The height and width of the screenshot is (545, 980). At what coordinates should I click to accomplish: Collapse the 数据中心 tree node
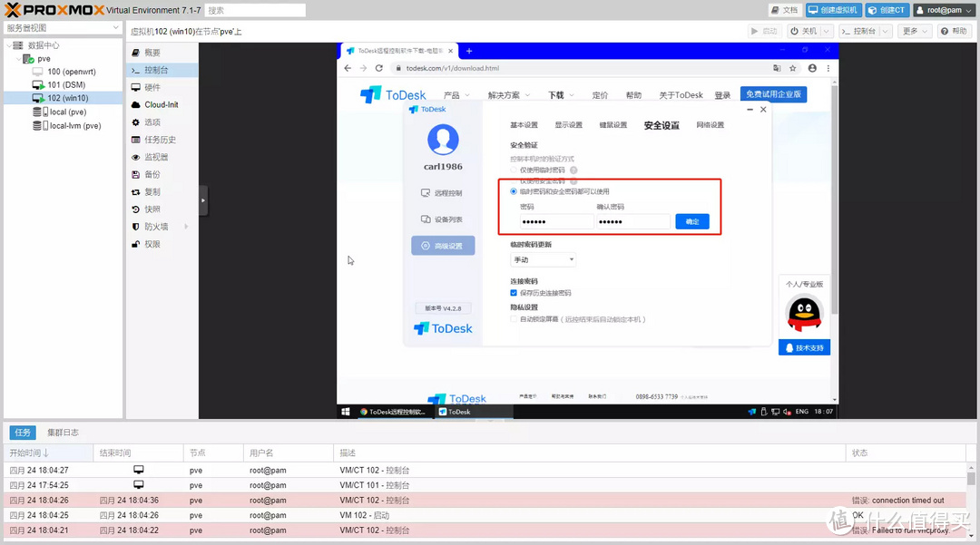click(x=9, y=45)
